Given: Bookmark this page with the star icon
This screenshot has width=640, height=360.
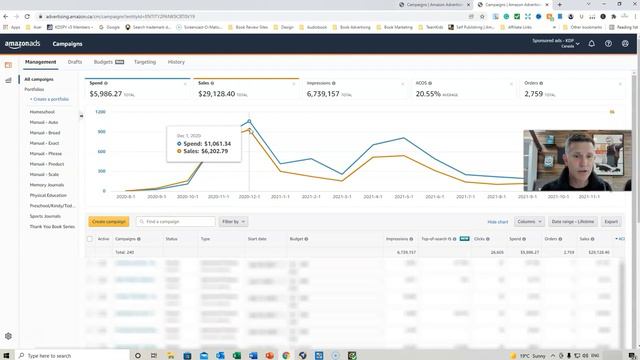Looking at the screenshot, I should coord(482,16).
